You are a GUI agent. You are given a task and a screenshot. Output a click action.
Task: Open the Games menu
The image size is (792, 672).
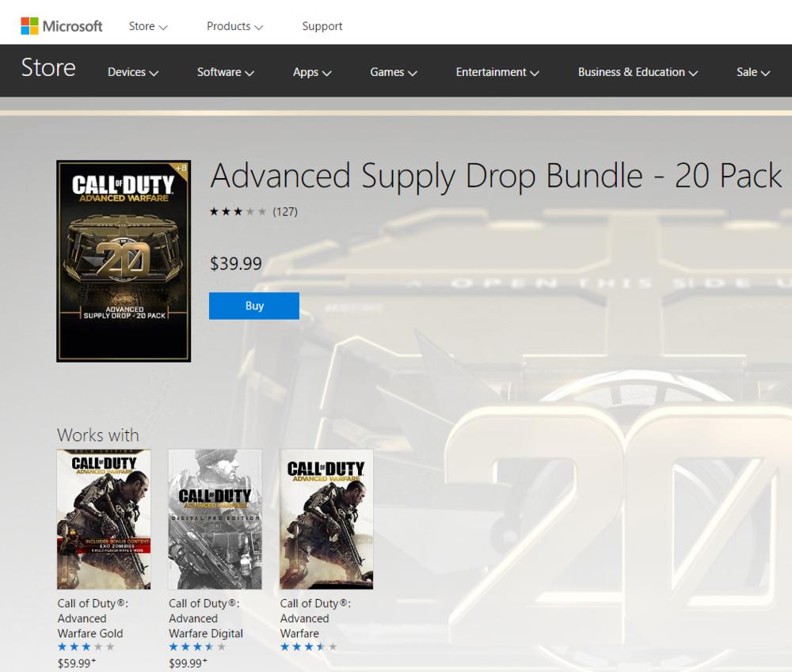[394, 72]
